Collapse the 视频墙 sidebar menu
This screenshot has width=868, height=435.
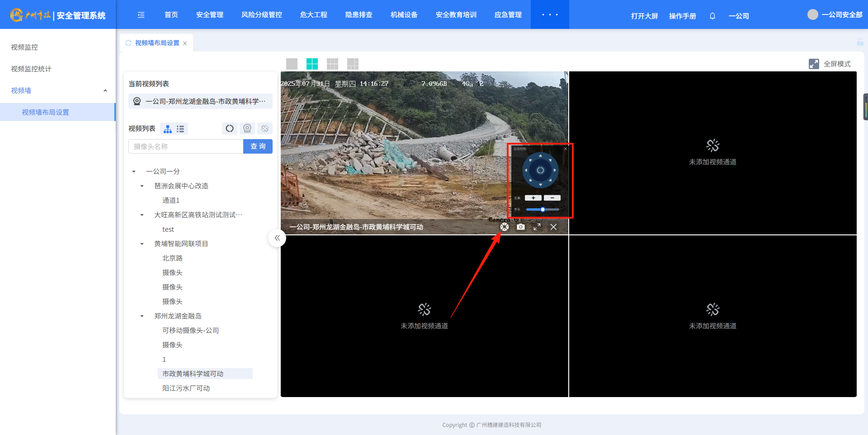[105, 91]
